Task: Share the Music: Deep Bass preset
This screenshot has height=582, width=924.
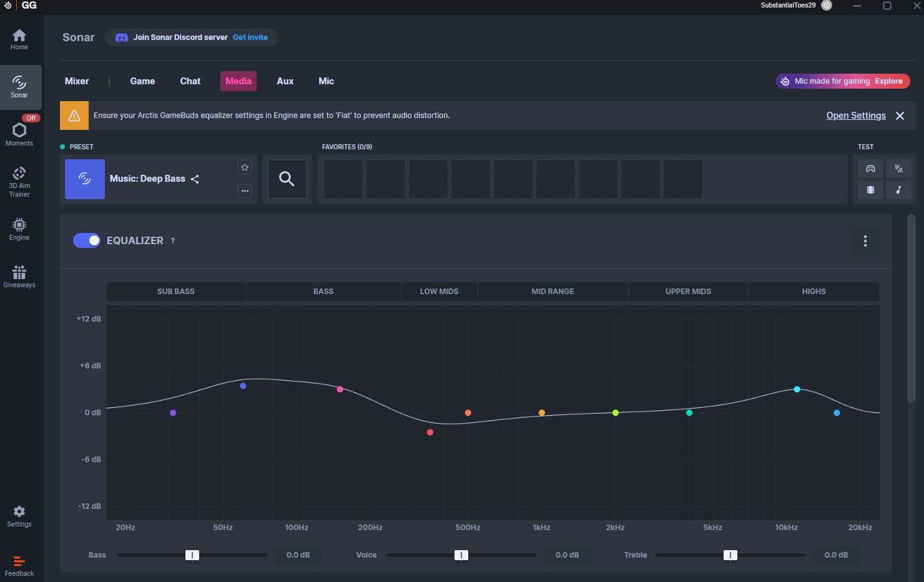Action: pyautogui.click(x=195, y=179)
